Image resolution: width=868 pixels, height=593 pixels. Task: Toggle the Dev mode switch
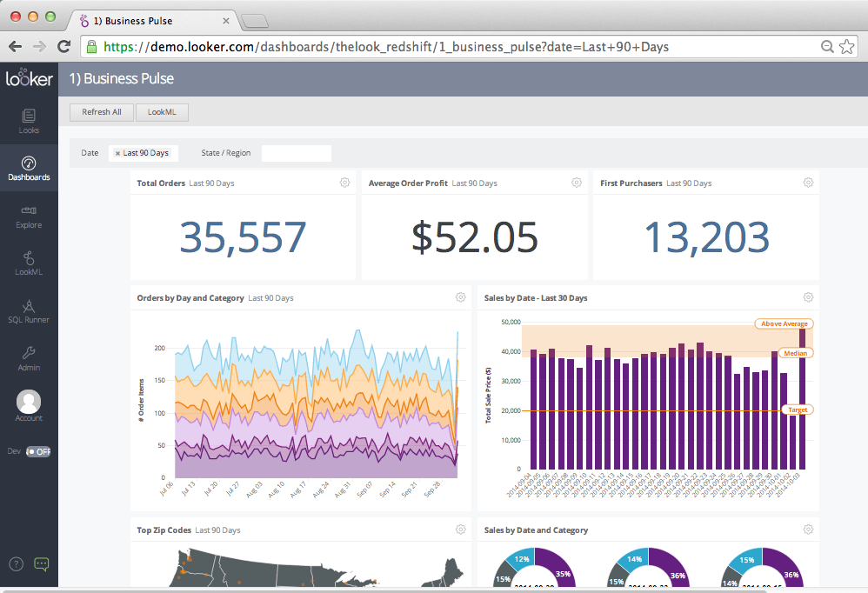[x=38, y=451]
